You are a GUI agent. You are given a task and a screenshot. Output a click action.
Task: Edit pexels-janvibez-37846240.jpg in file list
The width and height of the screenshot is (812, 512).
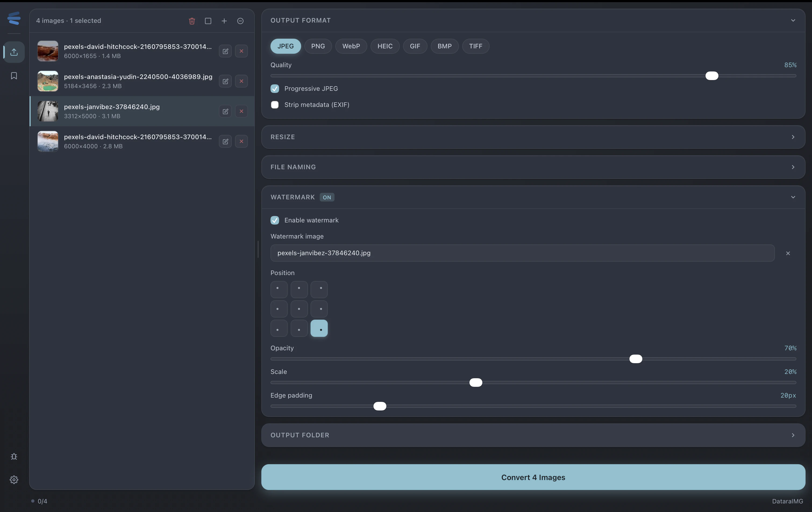(225, 111)
